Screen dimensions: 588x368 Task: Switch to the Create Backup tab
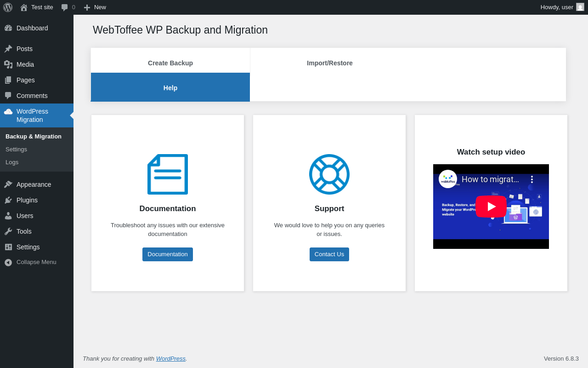(170, 63)
